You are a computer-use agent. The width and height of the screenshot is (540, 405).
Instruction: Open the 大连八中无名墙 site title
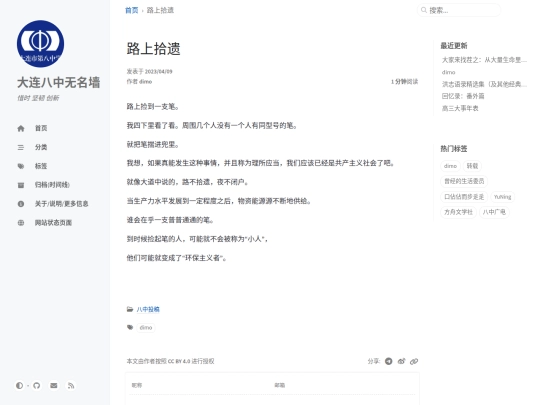pos(59,83)
